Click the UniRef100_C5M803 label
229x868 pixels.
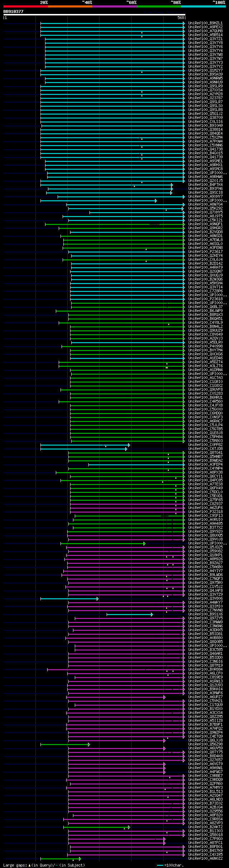click(x=205, y=441)
